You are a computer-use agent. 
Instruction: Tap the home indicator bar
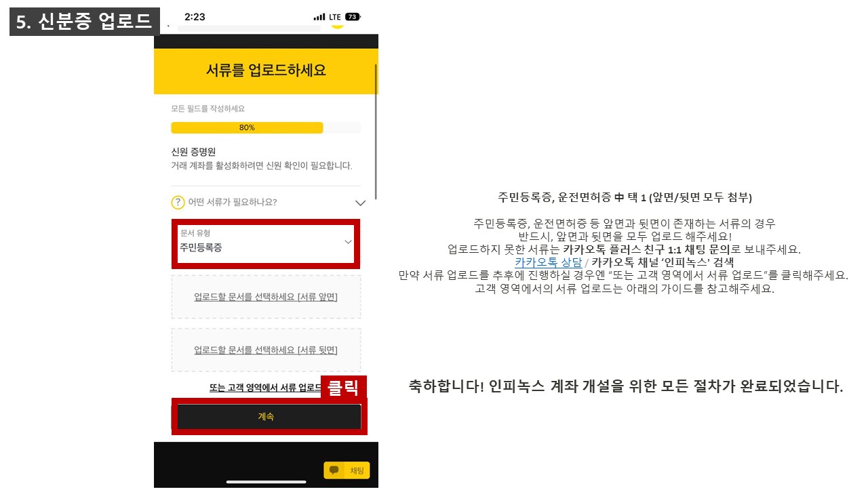click(266, 482)
